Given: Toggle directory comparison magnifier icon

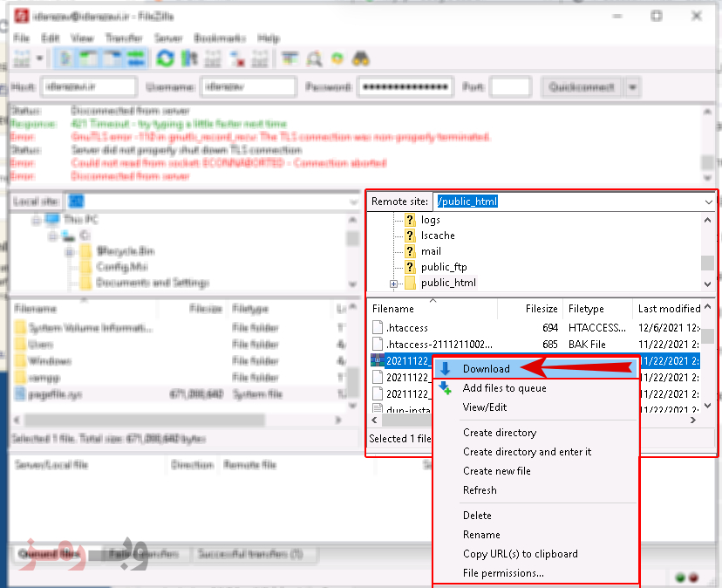Looking at the screenshot, I should coord(314,58).
